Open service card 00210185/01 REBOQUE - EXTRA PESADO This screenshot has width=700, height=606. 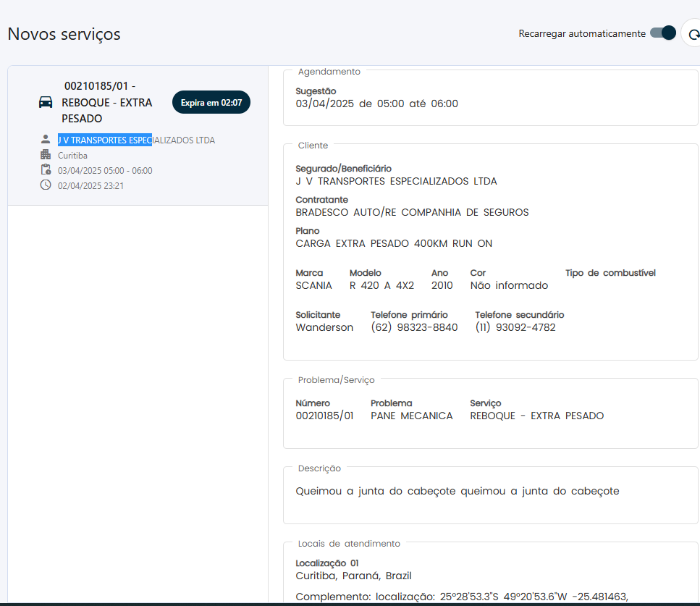(x=107, y=102)
